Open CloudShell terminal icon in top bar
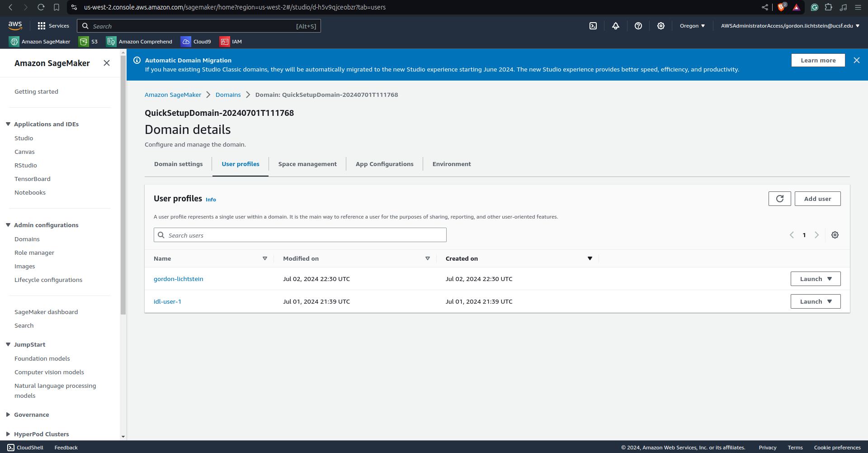This screenshot has height=453, width=868. [593, 26]
